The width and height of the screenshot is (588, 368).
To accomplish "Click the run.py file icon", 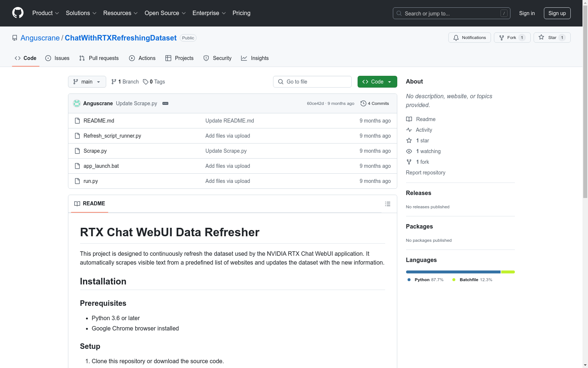I will 77,181.
